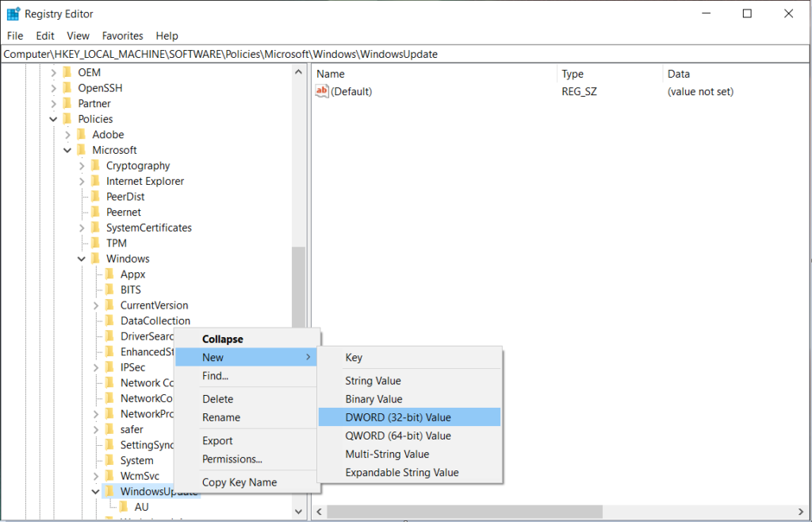Select Permissions... in context menu
The width and height of the screenshot is (812, 522).
[232, 459]
